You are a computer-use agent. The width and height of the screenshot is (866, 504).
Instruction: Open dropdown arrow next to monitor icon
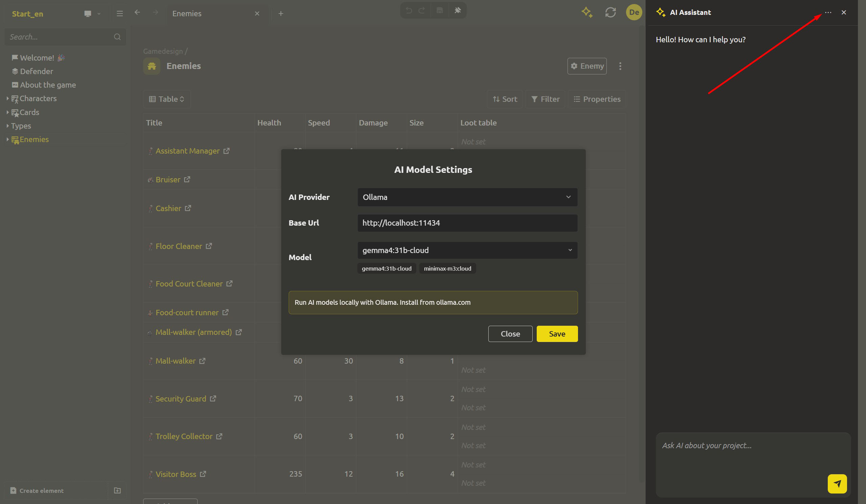(99, 14)
